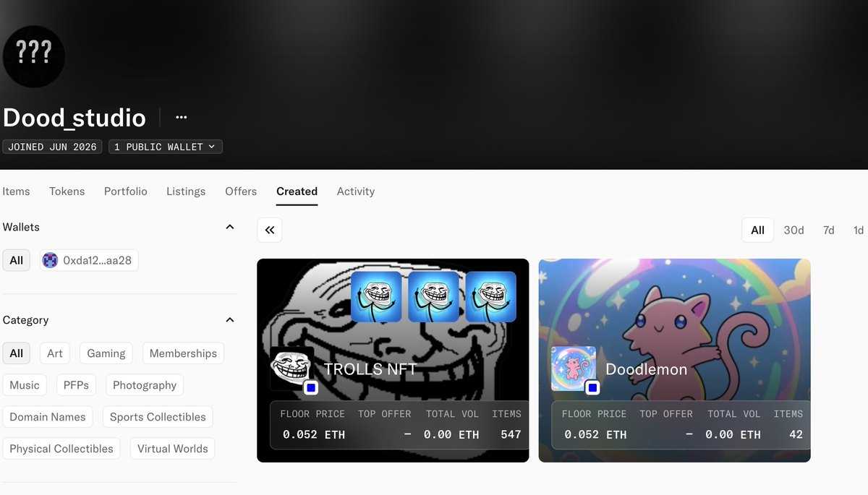868x495 pixels.
Task: Go to the Offers tab
Action: click(x=241, y=191)
